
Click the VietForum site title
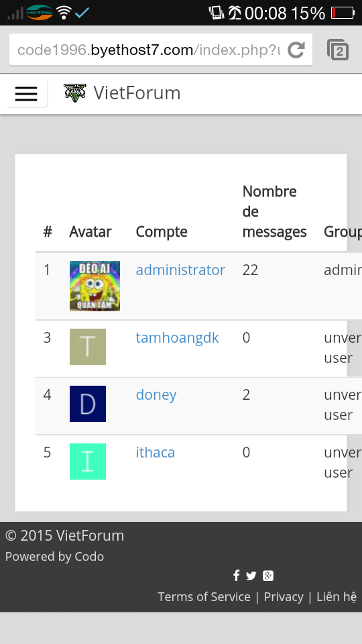[137, 93]
